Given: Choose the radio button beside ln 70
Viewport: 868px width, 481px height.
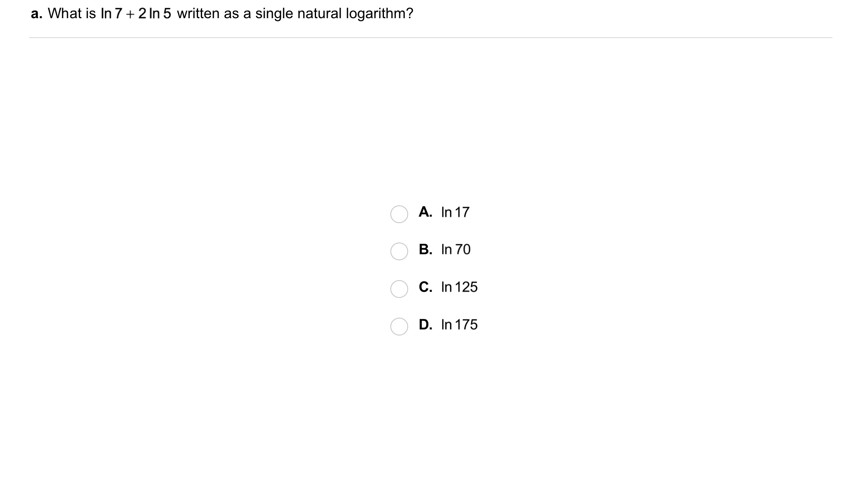Looking at the screenshot, I should coord(399,251).
